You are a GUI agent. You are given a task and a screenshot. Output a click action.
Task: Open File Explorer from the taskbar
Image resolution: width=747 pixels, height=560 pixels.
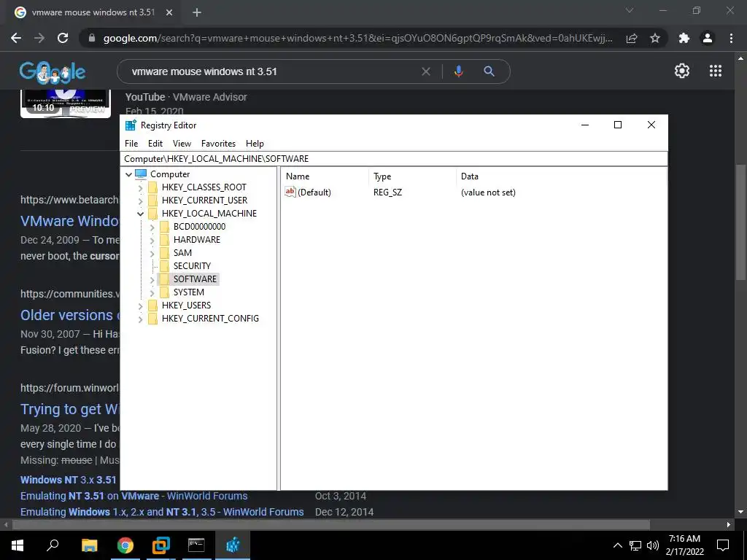(x=89, y=545)
